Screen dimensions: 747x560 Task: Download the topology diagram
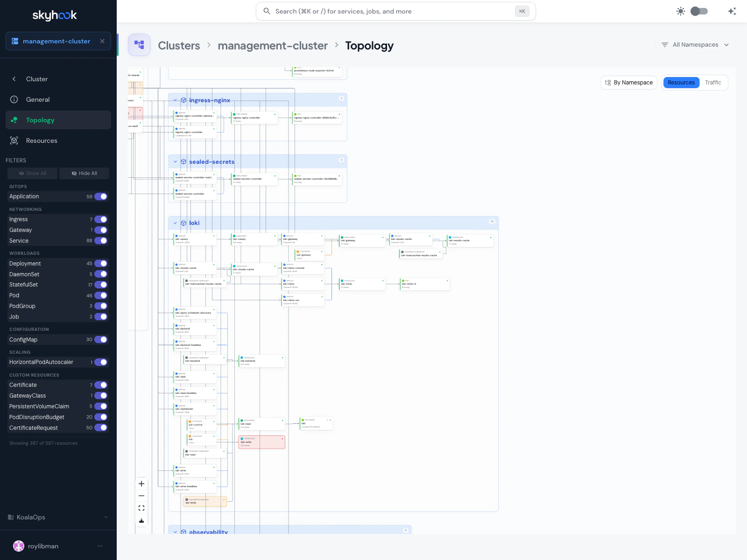coord(141,520)
